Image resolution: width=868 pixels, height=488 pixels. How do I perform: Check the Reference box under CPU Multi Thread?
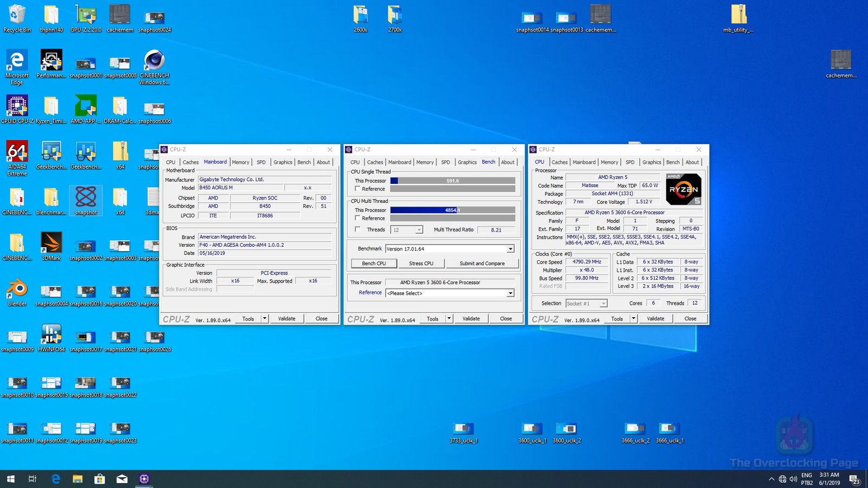pyautogui.click(x=358, y=218)
